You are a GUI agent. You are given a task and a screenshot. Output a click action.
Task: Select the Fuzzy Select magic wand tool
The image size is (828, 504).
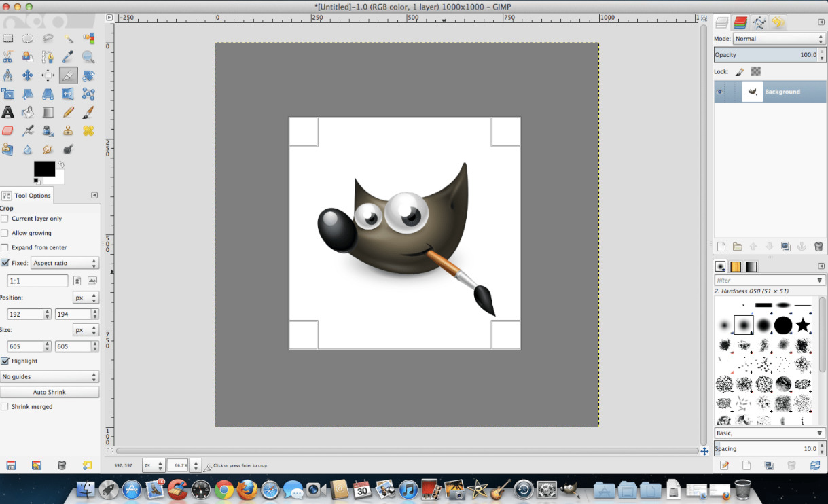tap(68, 39)
